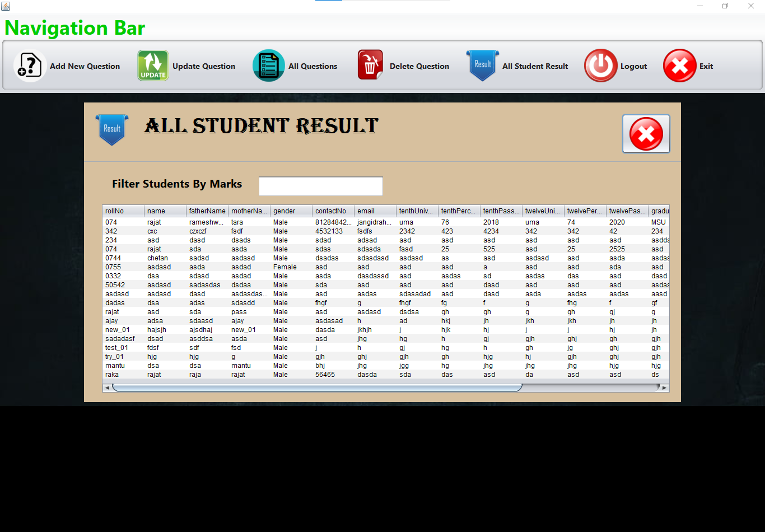Click the twelvePer... column header
Image resolution: width=765 pixels, height=532 pixels.
tap(585, 211)
